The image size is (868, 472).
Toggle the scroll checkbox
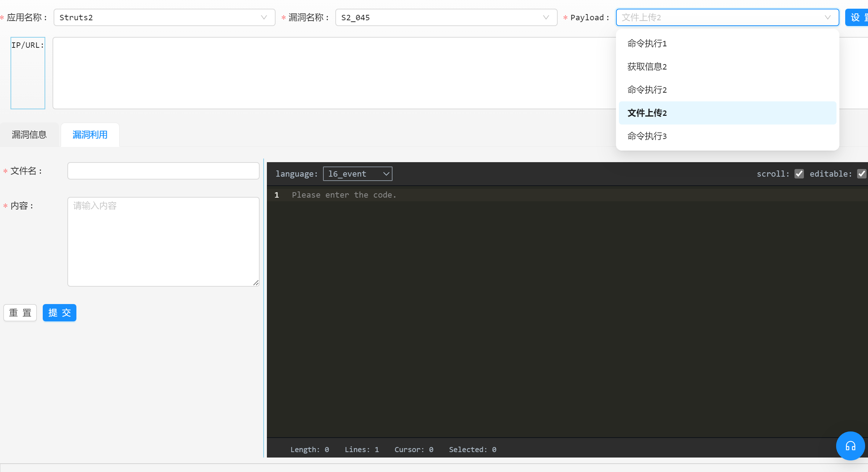[x=799, y=174]
